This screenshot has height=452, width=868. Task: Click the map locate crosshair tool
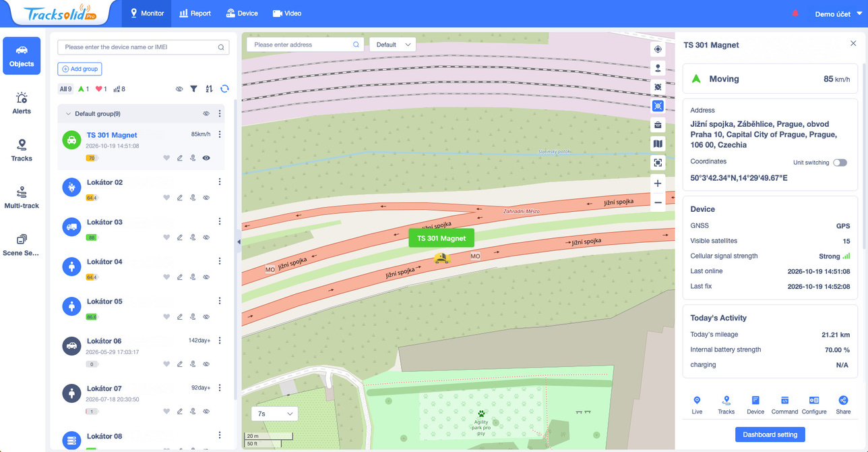click(658, 49)
